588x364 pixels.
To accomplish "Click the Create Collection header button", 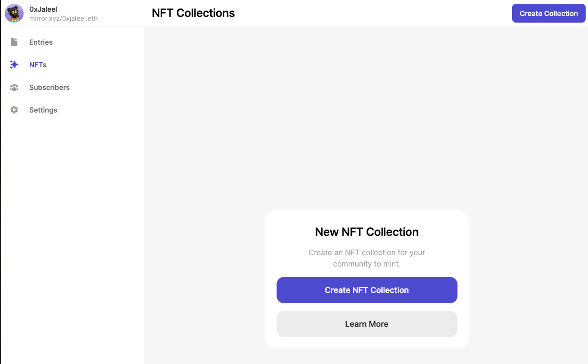I will (x=548, y=13).
